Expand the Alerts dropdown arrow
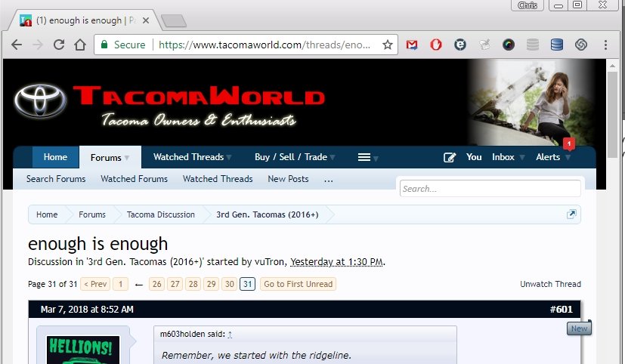 [x=568, y=158]
